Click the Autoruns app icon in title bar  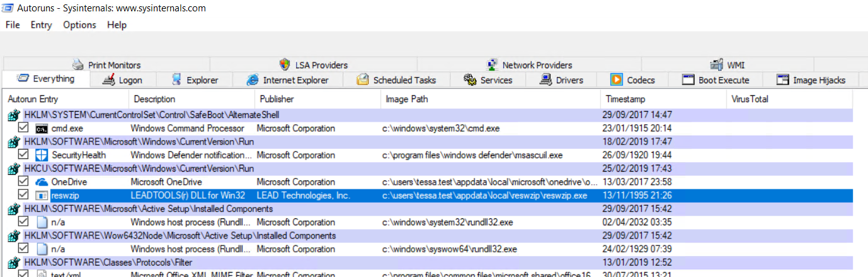8,8
